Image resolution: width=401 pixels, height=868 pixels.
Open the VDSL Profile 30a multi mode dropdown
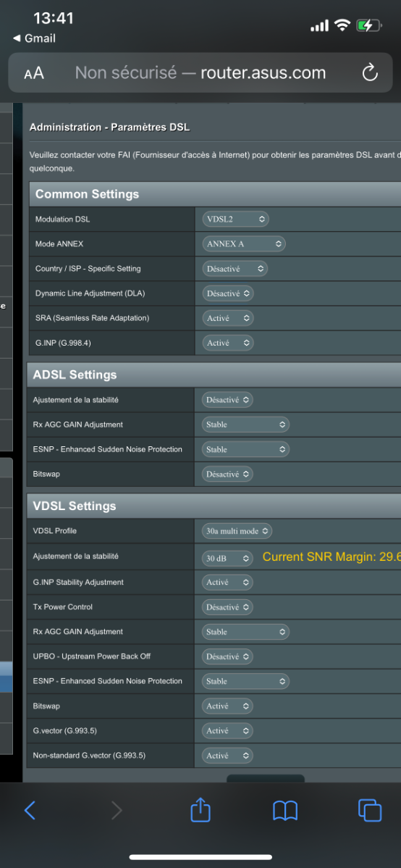click(x=237, y=531)
